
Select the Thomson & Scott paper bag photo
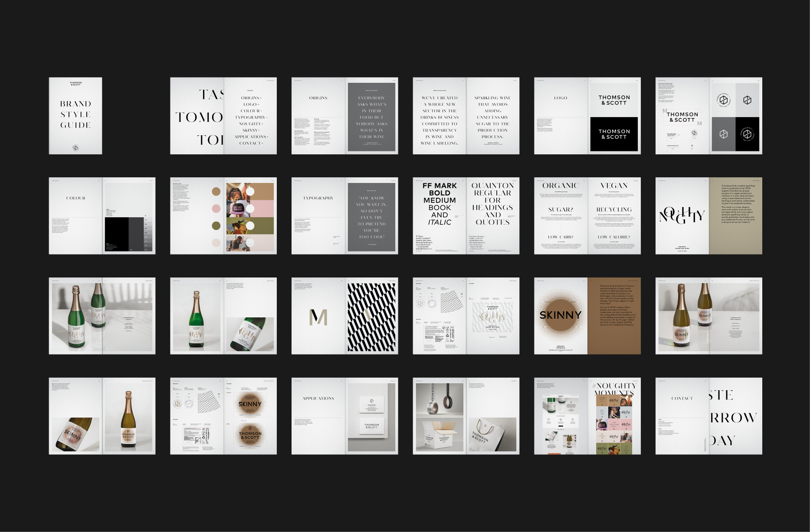(493, 434)
